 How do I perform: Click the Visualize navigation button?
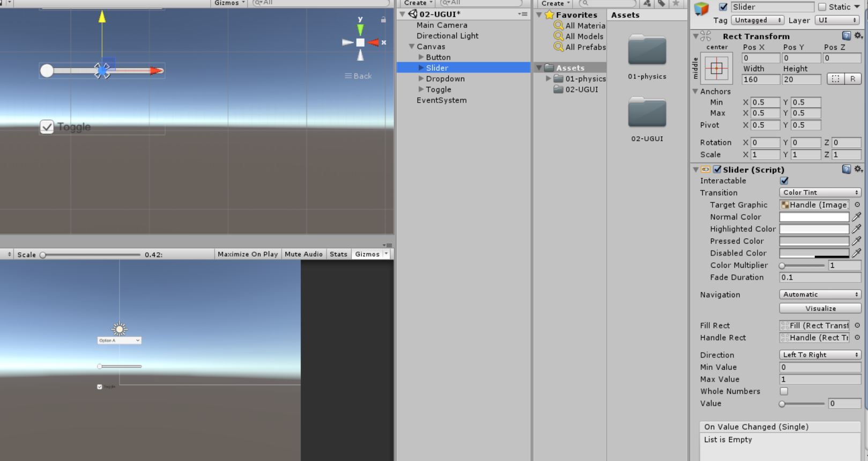[820, 309]
